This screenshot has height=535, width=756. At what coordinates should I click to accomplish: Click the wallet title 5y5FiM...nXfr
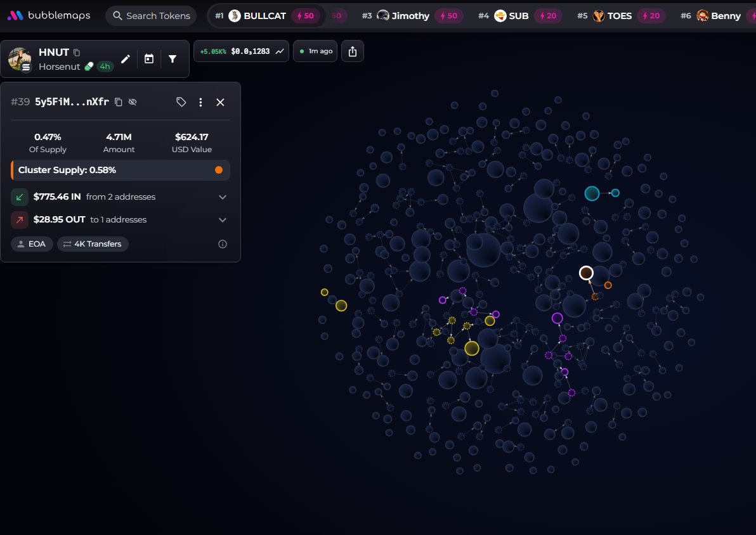tap(72, 101)
